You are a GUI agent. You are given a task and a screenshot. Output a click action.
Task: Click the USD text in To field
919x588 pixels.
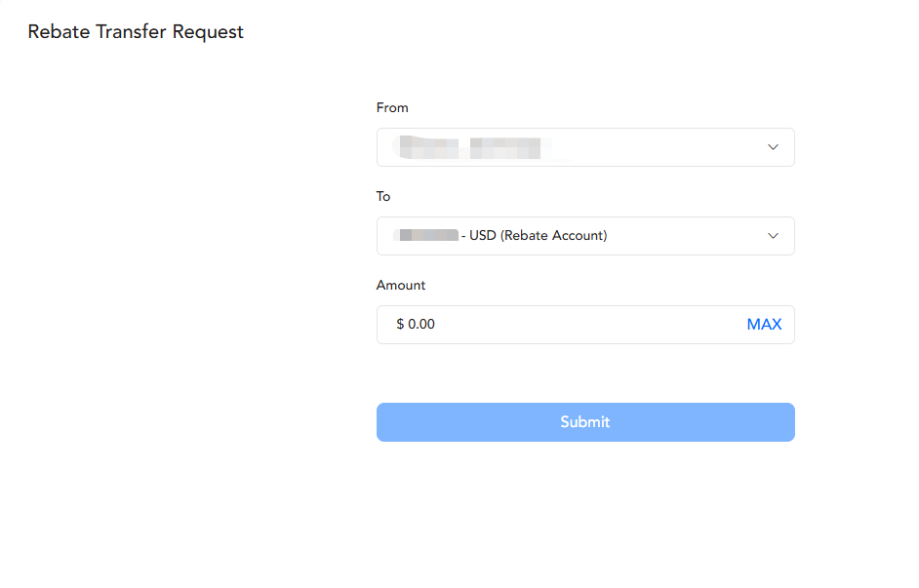(483, 236)
